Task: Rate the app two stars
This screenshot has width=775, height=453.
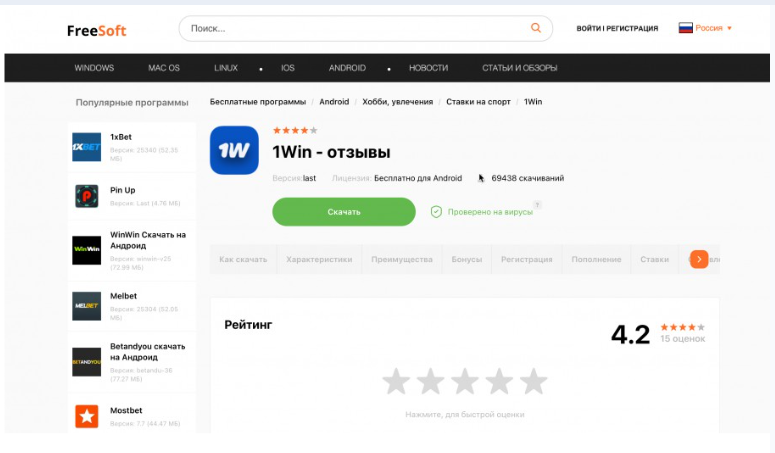Action: click(431, 381)
